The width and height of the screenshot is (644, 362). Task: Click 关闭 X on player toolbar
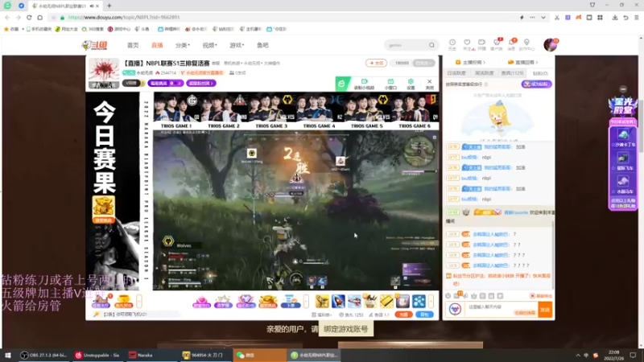pos(430,84)
